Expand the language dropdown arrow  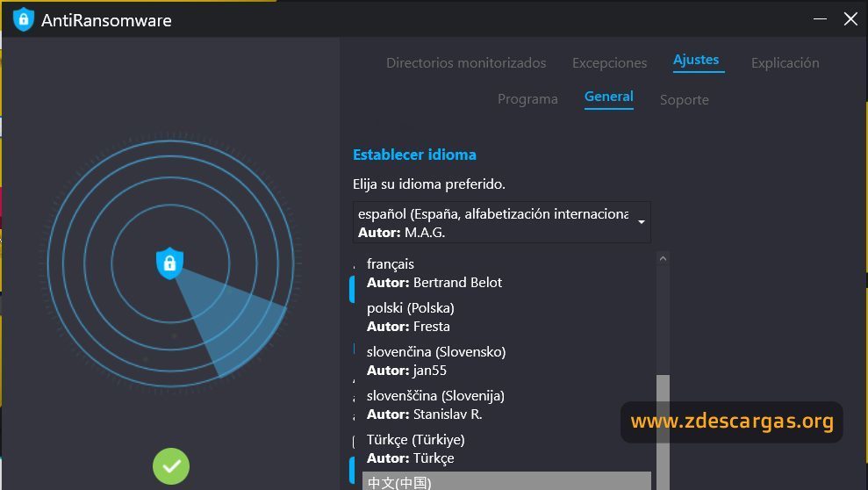pyautogui.click(x=641, y=222)
